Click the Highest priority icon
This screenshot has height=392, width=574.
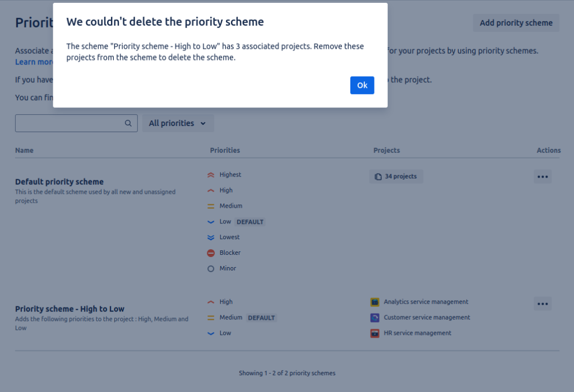pos(211,175)
